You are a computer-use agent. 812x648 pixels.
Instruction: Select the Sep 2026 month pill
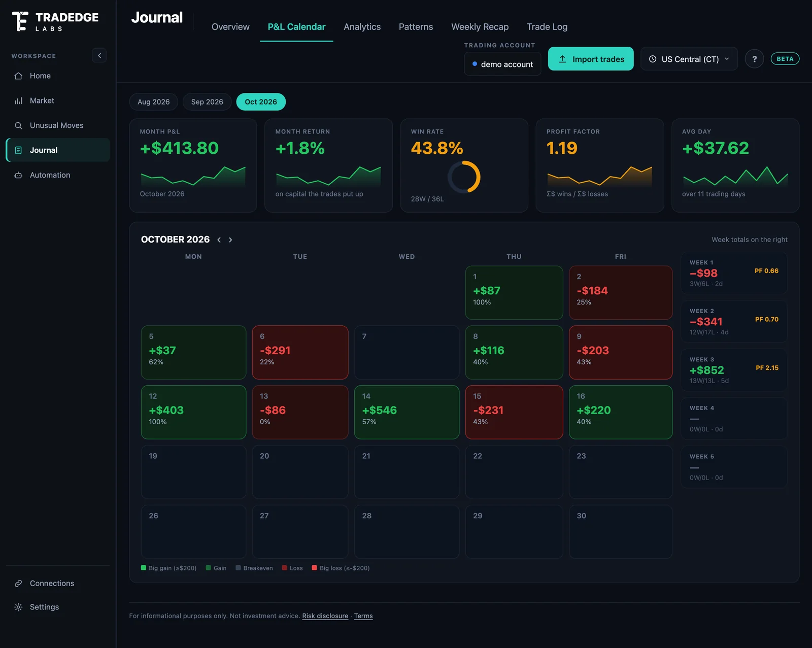click(207, 102)
